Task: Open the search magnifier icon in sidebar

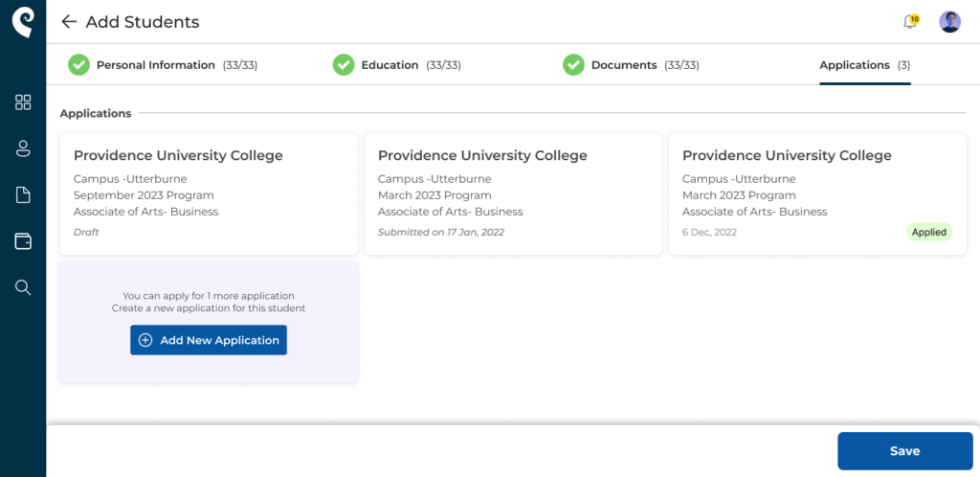Action: point(23,287)
